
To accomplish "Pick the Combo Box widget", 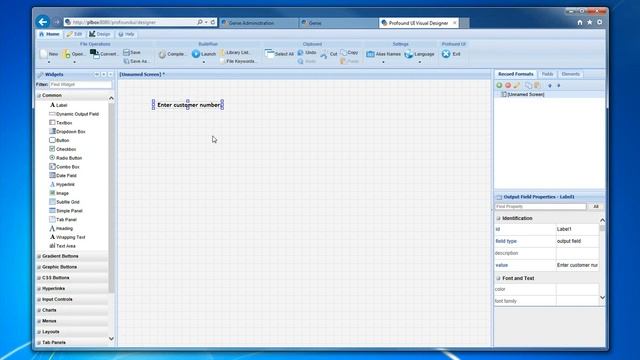I will tap(64, 167).
